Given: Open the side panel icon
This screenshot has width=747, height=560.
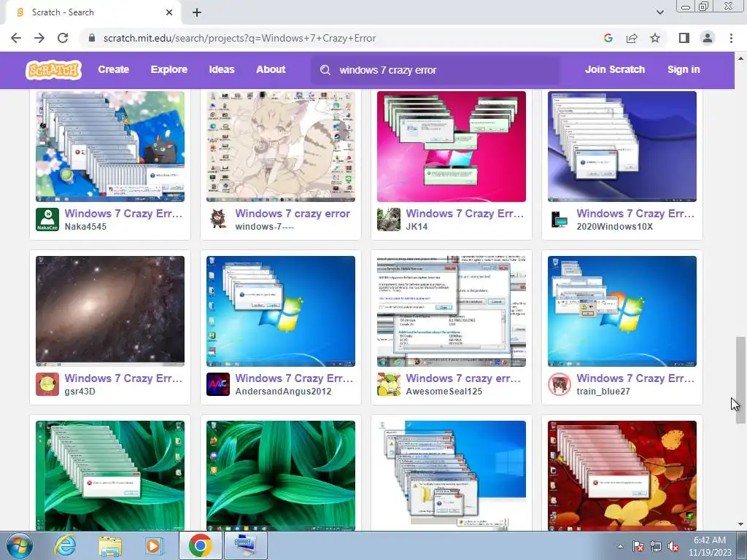Looking at the screenshot, I should (x=684, y=38).
